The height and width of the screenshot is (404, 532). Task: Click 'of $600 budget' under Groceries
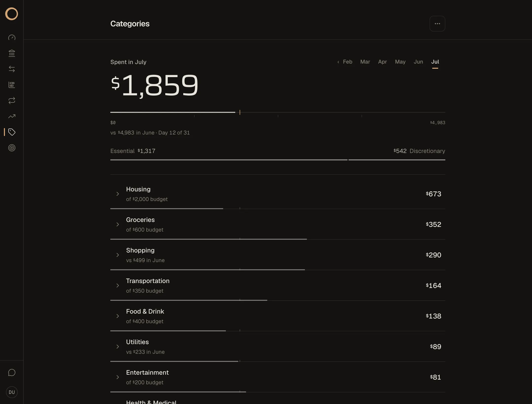(145, 230)
